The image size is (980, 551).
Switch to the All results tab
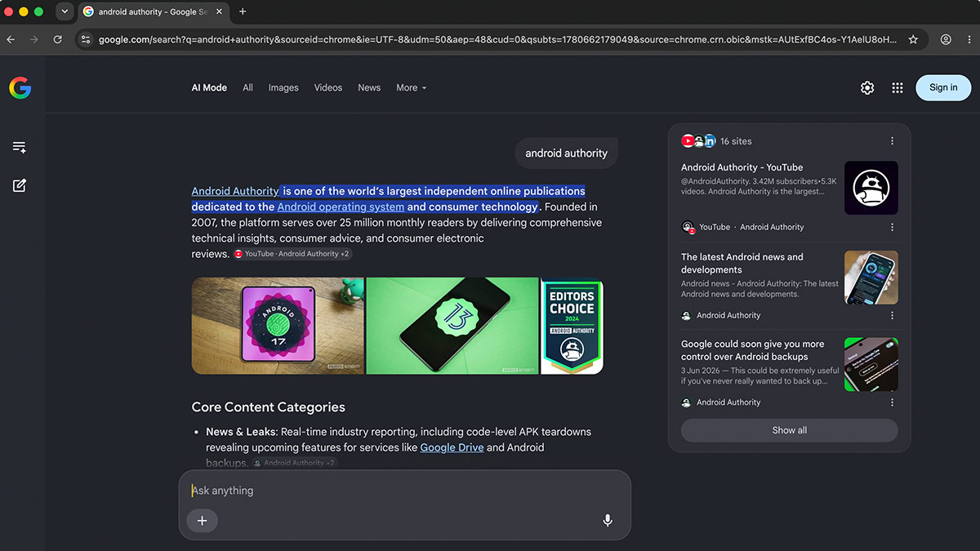point(247,88)
